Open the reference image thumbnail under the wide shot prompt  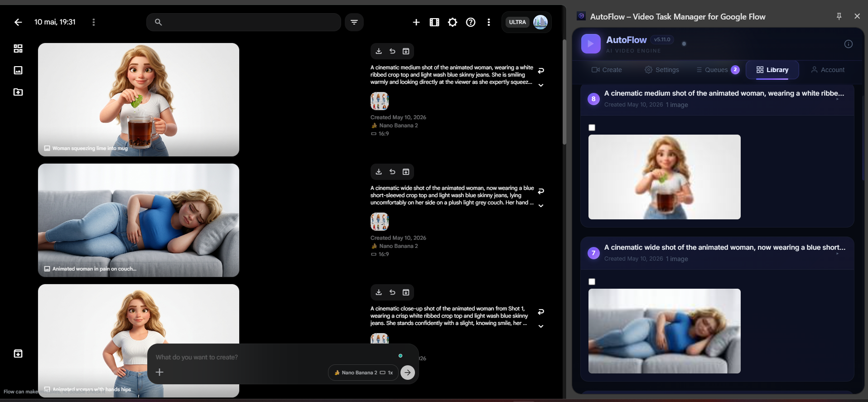(380, 222)
